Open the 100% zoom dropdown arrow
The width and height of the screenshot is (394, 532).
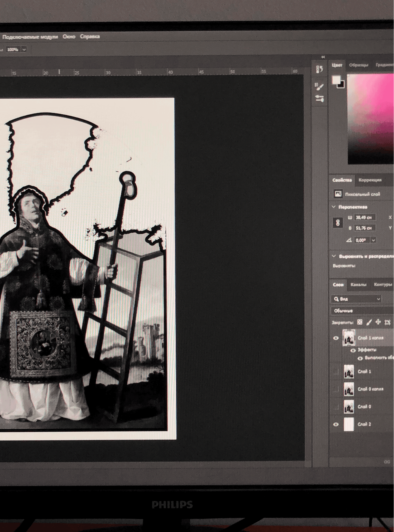pos(24,49)
